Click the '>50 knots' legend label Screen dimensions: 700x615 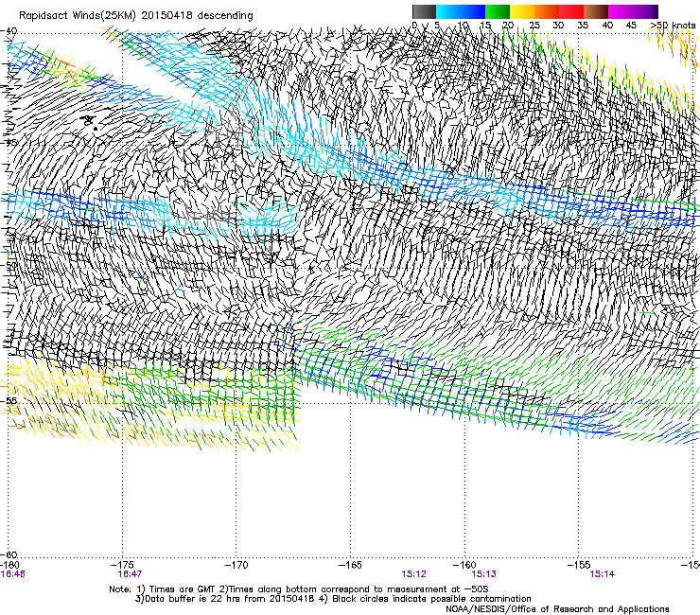pos(673,26)
